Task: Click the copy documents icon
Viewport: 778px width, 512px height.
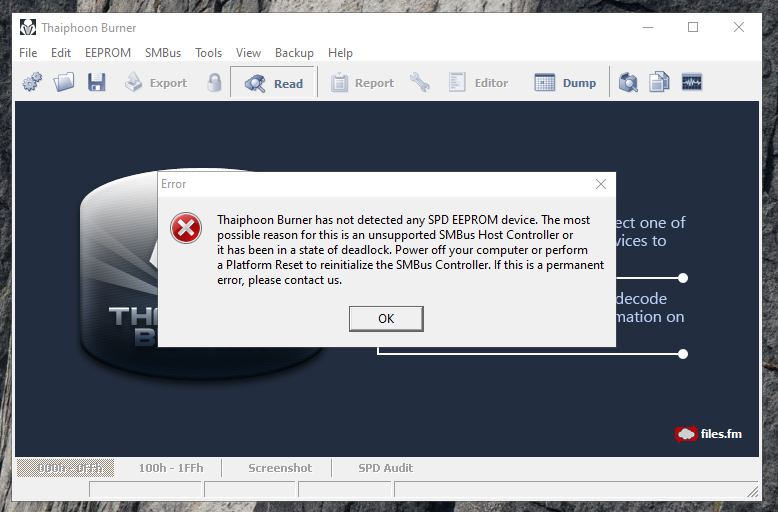Action: [x=659, y=82]
